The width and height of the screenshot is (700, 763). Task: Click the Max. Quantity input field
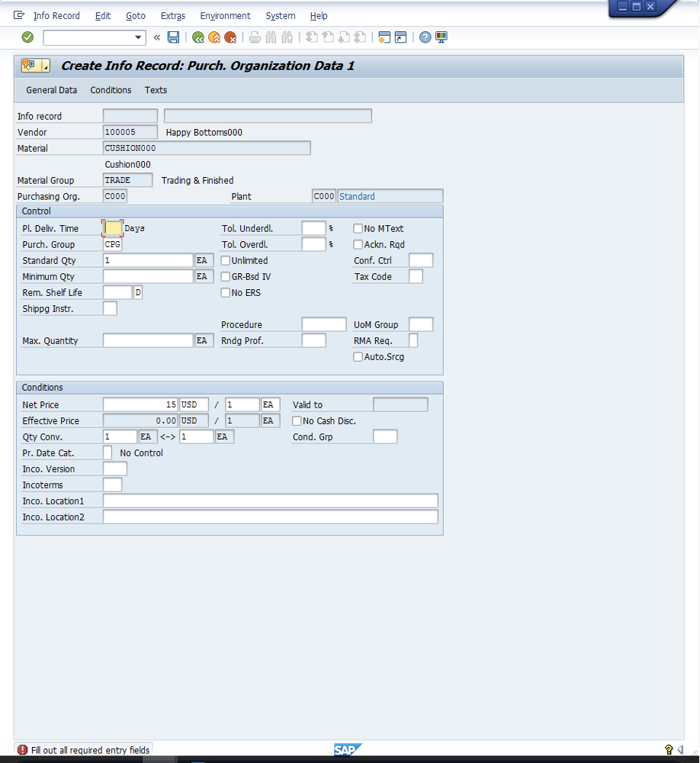tap(149, 340)
